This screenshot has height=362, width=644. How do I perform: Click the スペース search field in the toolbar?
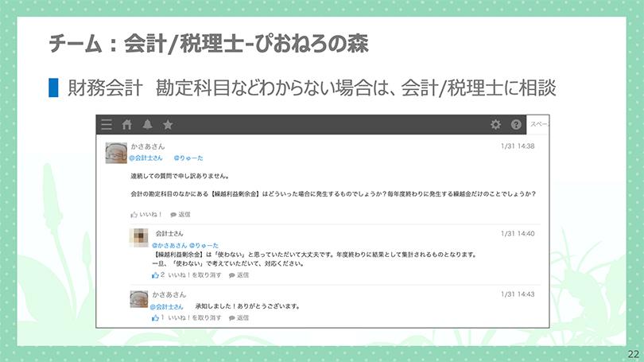[x=539, y=125]
